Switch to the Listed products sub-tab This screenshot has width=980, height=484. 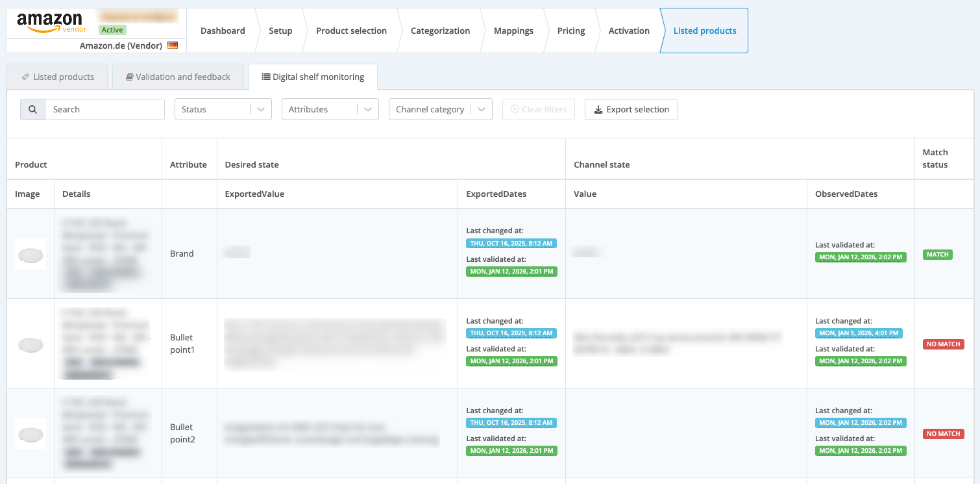click(x=58, y=77)
